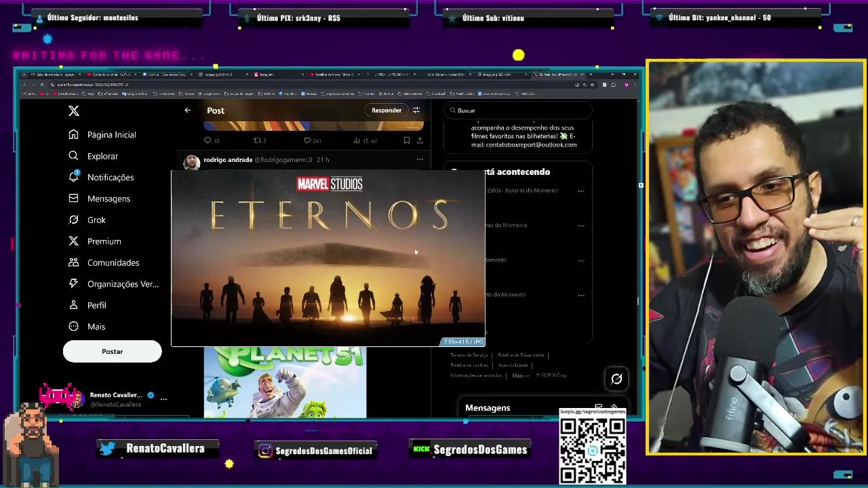Click the Postar button

113,351
